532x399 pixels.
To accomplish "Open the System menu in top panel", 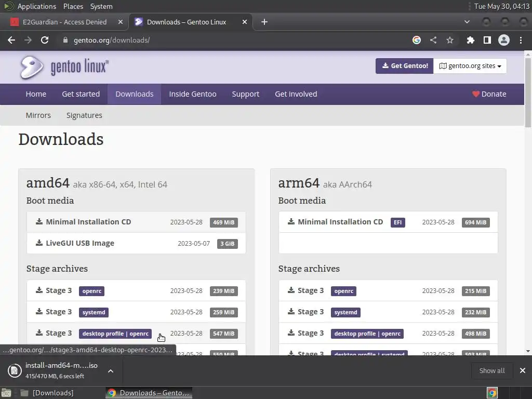I will (101, 6).
